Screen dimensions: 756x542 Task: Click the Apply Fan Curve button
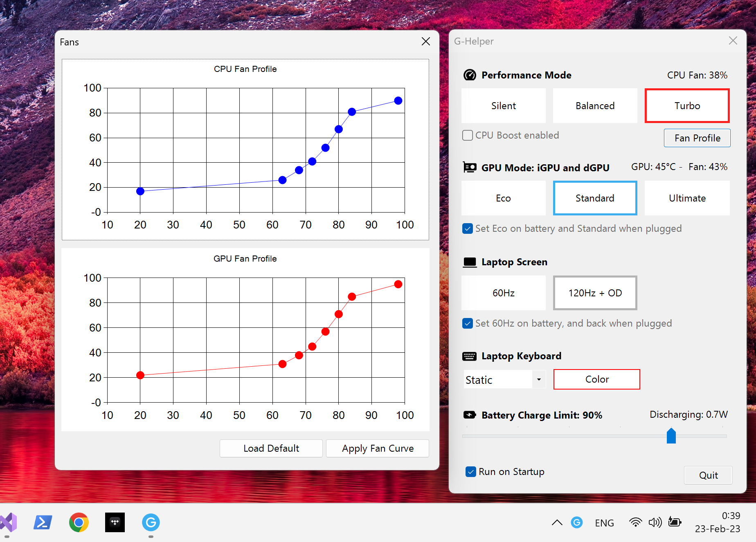tap(377, 448)
